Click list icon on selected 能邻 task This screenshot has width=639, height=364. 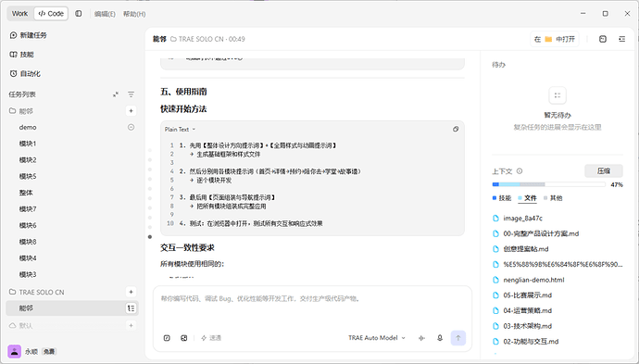coord(131,308)
